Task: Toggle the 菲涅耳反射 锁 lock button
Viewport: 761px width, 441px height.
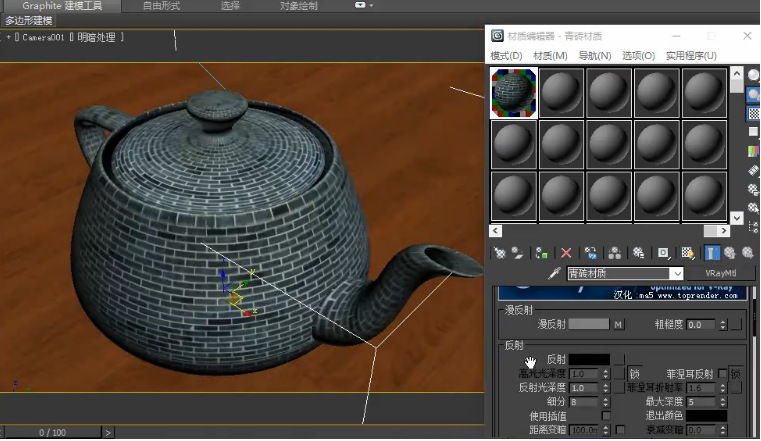Action: pos(735,374)
